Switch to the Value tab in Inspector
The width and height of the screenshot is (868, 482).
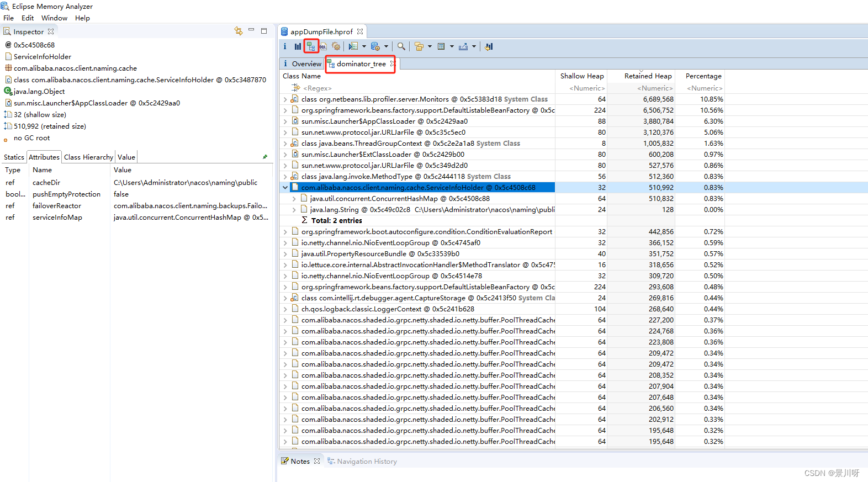pos(126,157)
